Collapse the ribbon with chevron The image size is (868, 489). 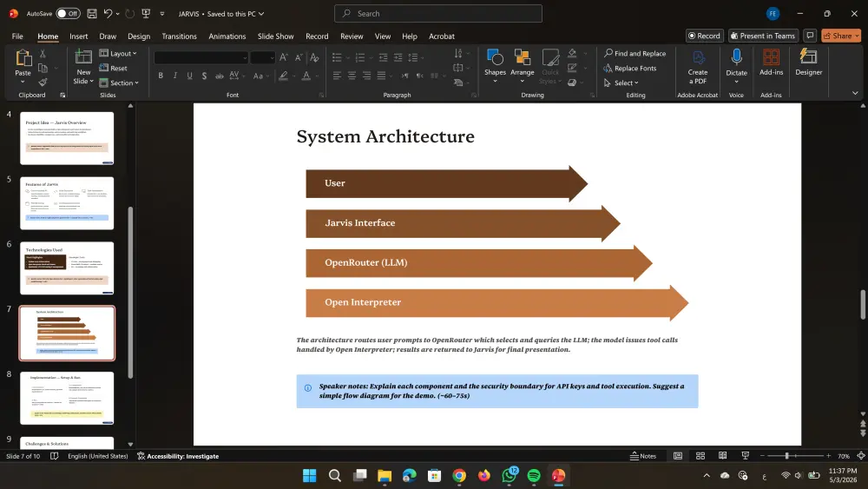pyautogui.click(x=855, y=93)
